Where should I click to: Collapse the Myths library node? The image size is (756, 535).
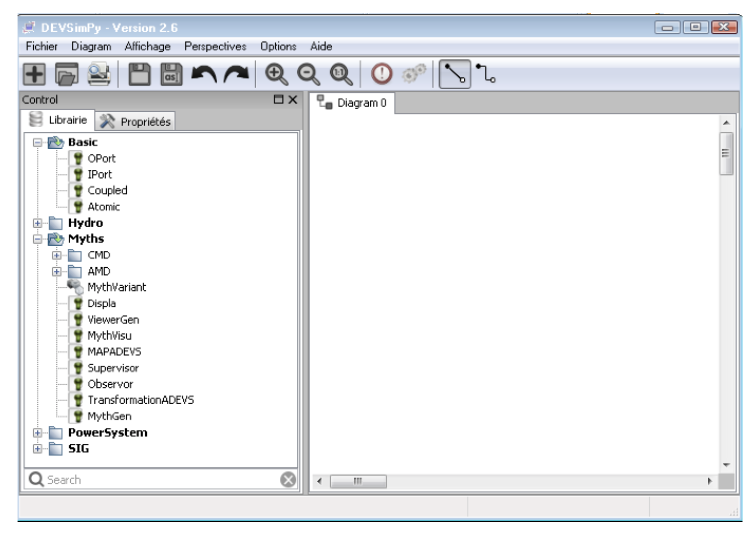tap(37, 240)
